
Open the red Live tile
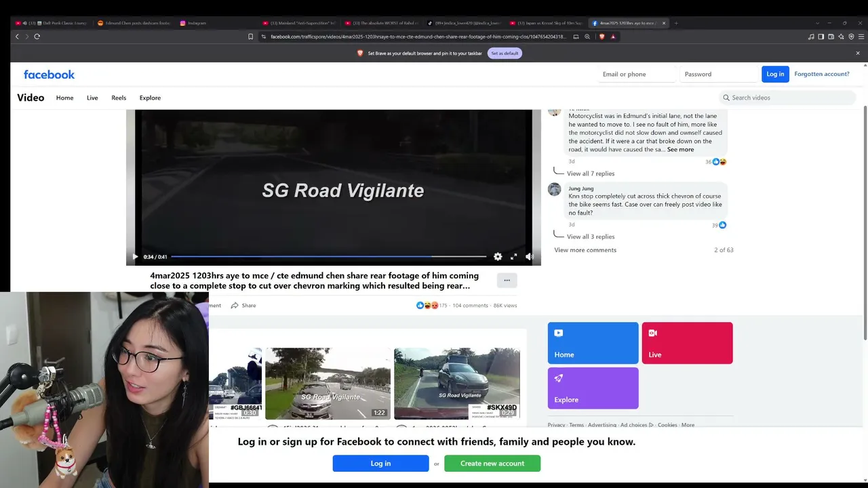click(688, 343)
